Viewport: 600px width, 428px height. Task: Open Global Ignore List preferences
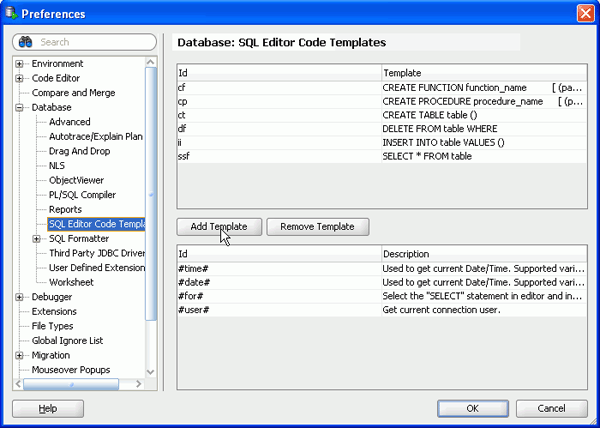pos(67,341)
